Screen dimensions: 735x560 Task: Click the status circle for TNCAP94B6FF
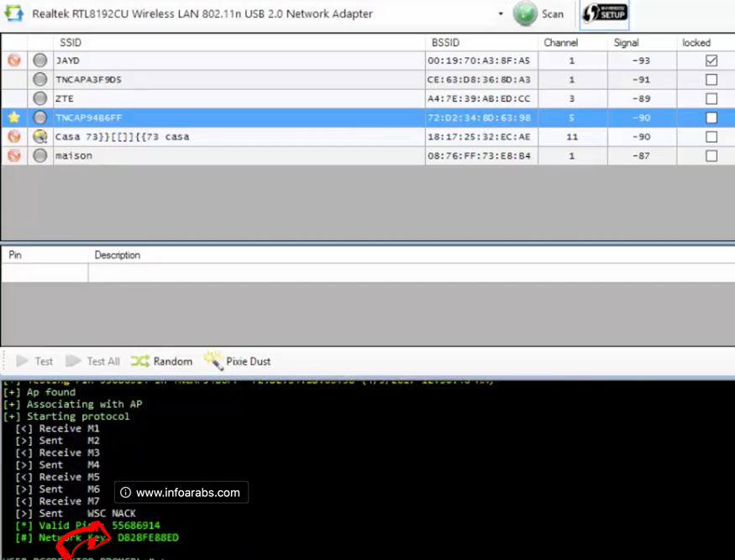coord(40,118)
